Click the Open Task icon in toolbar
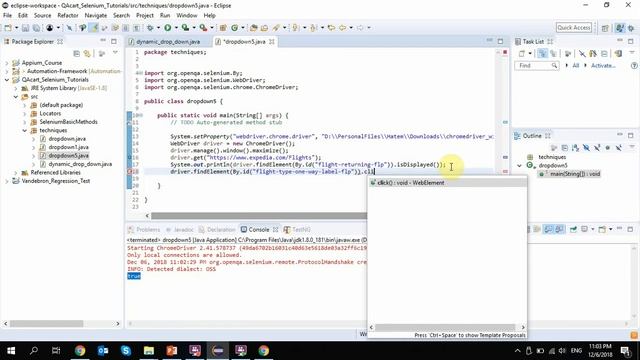The image size is (640, 360). point(264,28)
